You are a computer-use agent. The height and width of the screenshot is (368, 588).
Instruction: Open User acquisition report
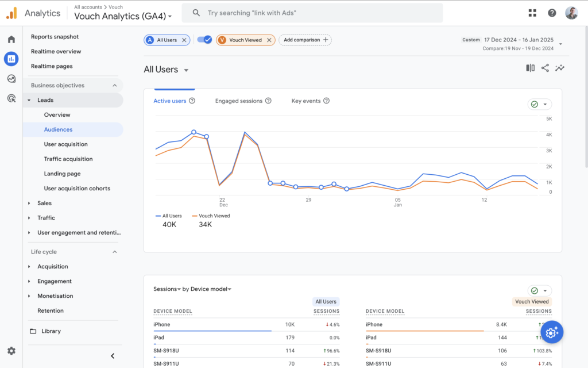point(65,144)
